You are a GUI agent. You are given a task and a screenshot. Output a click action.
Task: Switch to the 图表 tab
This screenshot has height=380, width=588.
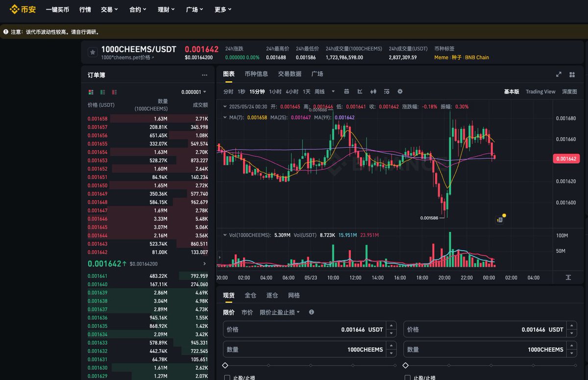pyautogui.click(x=229, y=74)
